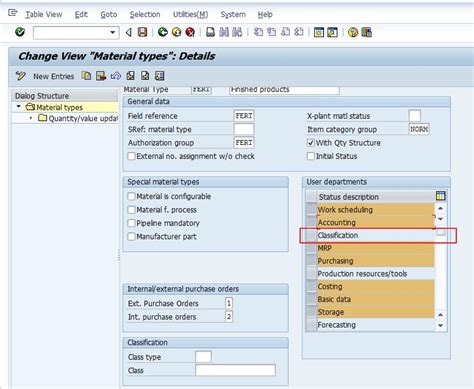The image size is (474, 389).
Task: Click the Delete entry icon
Action: 101,76
